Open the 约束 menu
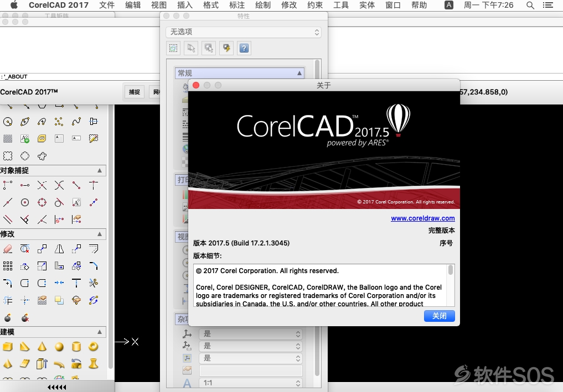This screenshot has height=392, width=563. (x=315, y=5)
